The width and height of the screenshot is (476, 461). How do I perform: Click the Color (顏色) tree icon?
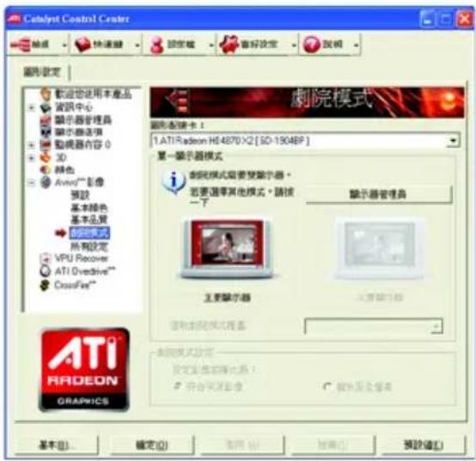pyautogui.click(x=46, y=169)
